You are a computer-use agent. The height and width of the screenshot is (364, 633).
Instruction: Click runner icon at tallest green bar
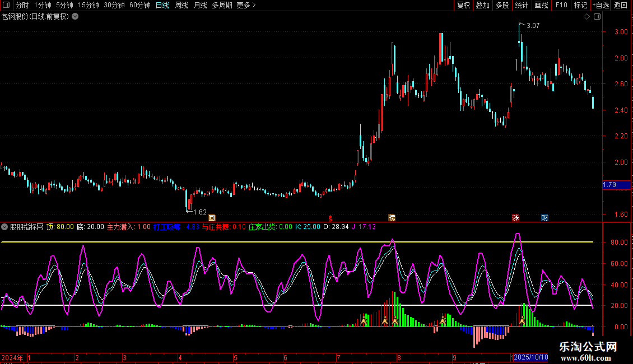point(395,321)
